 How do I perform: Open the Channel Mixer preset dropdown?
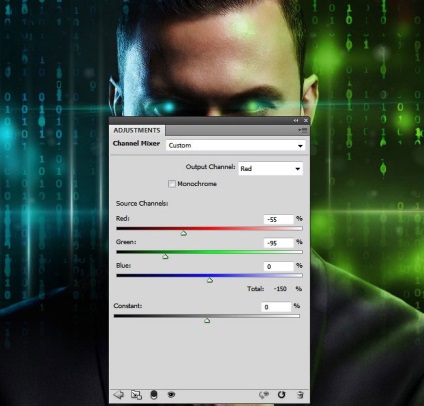tap(235, 146)
